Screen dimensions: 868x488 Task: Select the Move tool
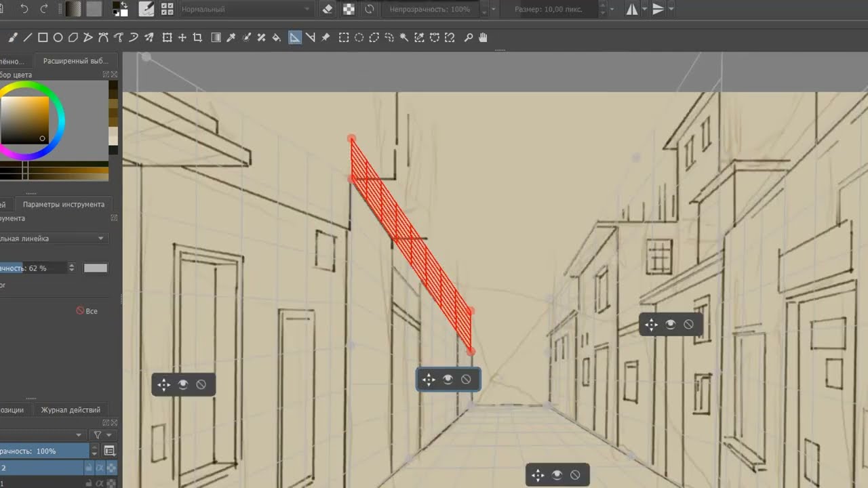182,38
